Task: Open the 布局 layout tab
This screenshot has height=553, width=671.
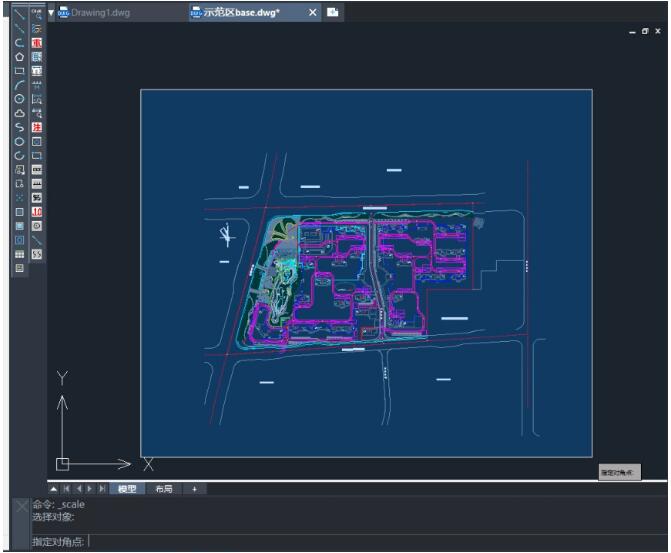Action: coord(162,489)
